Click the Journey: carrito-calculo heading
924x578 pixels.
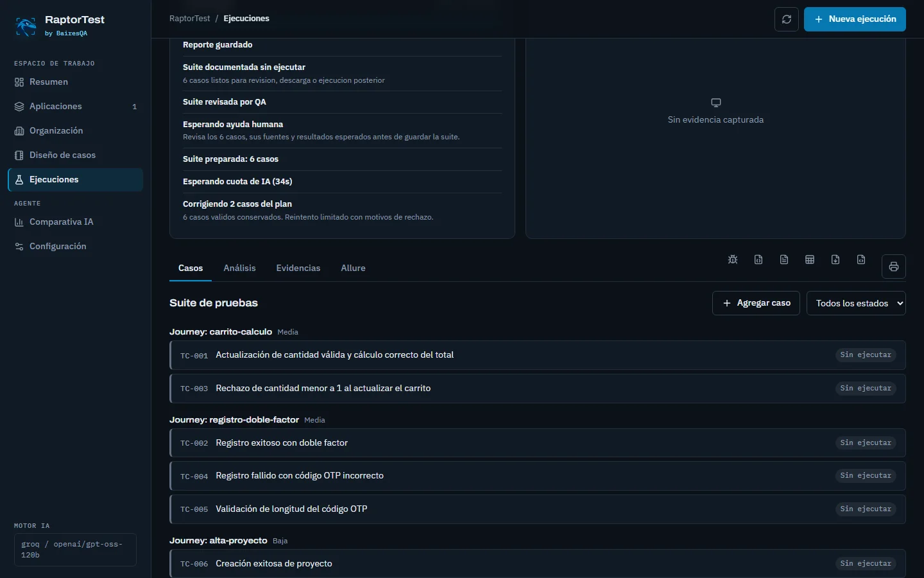(221, 332)
